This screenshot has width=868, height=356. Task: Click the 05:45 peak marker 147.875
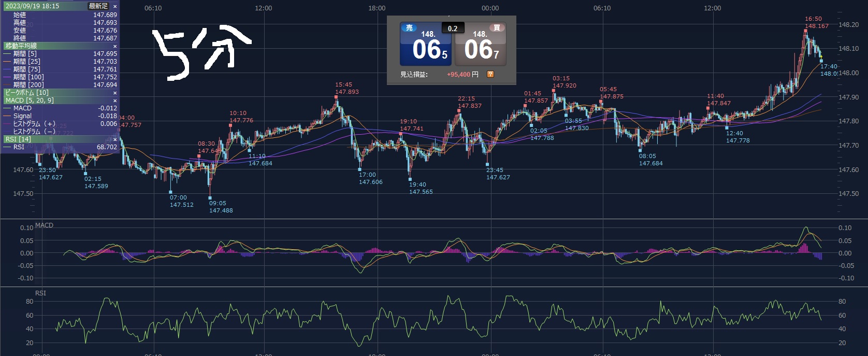click(x=611, y=93)
